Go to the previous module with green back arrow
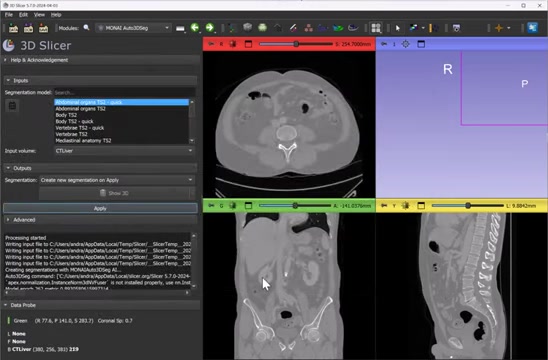 pyautogui.click(x=195, y=28)
